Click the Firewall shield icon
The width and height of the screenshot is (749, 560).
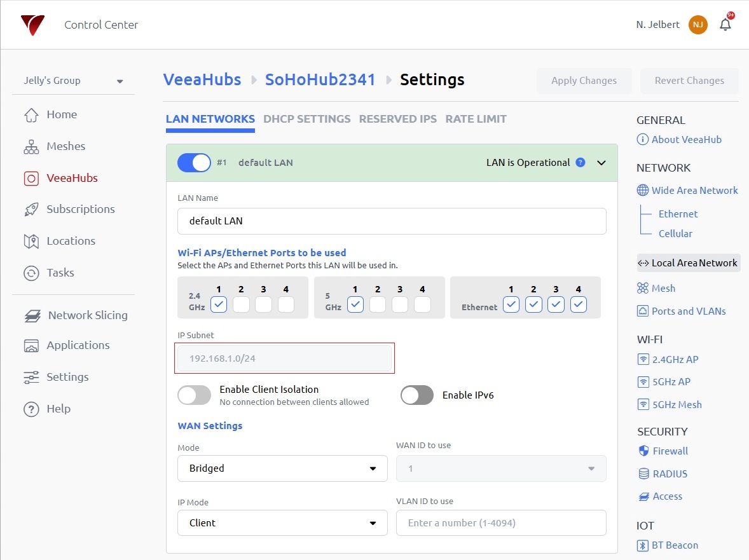tap(644, 451)
